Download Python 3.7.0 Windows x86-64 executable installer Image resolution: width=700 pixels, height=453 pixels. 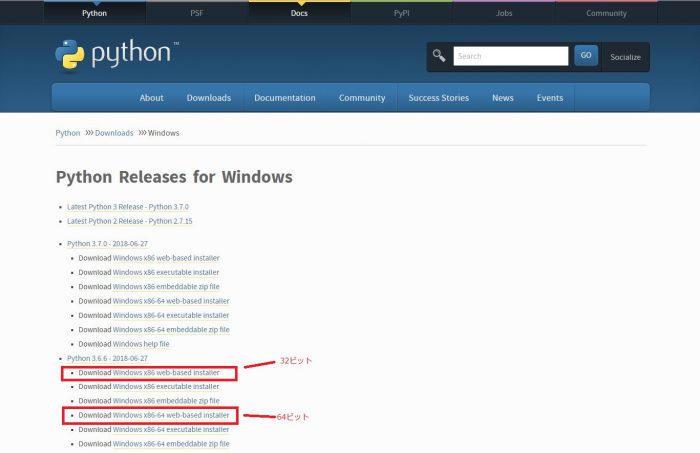coord(171,315)
